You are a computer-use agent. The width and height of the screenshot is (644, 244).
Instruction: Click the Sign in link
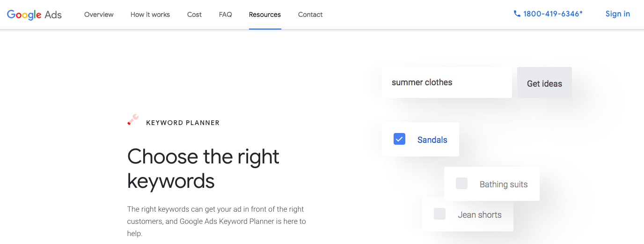click(x=618, y=14)
